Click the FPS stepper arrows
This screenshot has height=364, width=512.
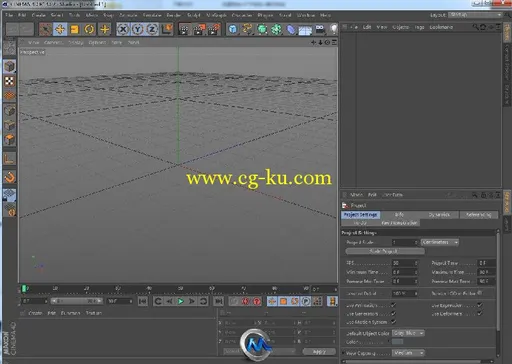point(416,263)
